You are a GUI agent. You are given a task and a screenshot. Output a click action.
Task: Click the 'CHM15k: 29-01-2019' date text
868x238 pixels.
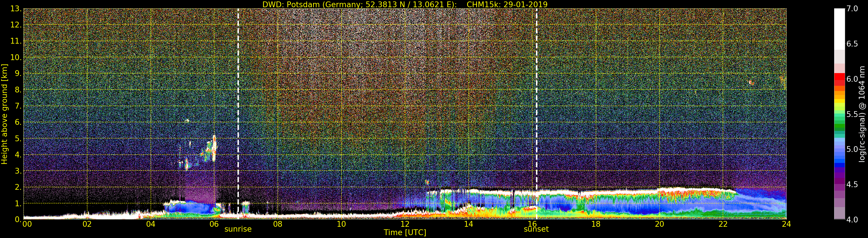[x=507, y=4]
